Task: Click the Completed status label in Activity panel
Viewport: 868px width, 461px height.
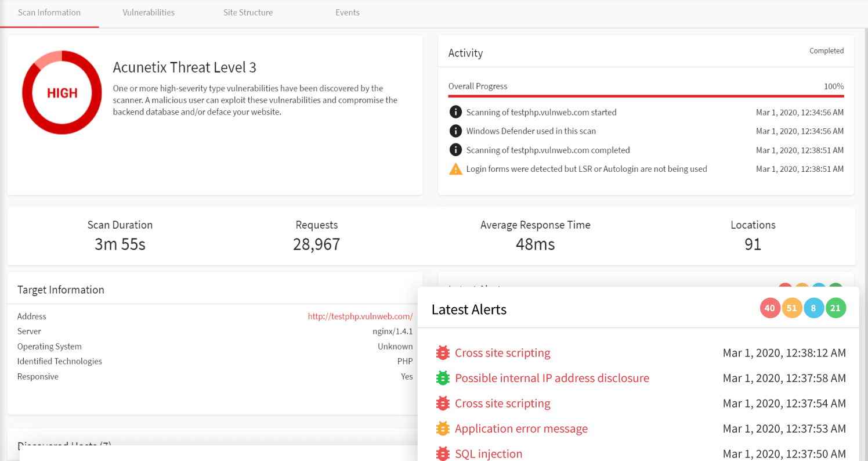Action: [x=826, y=51]
